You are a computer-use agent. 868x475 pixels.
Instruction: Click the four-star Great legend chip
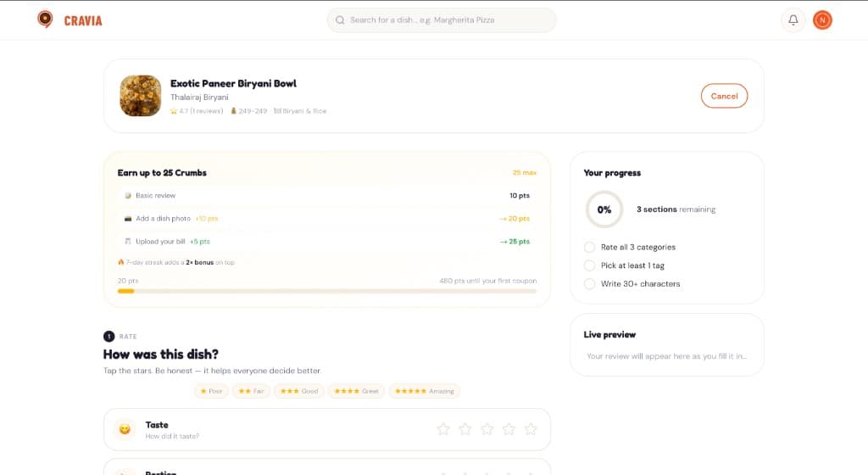356,391
